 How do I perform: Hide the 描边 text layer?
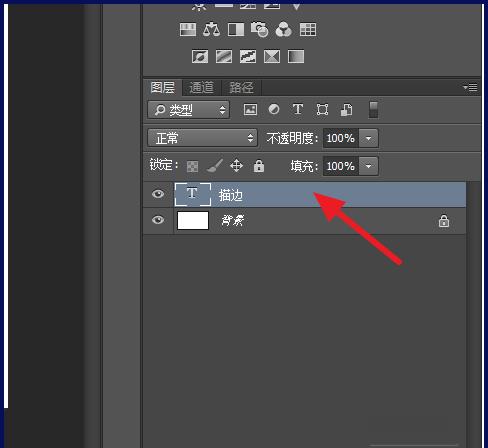tap(158, 194)
